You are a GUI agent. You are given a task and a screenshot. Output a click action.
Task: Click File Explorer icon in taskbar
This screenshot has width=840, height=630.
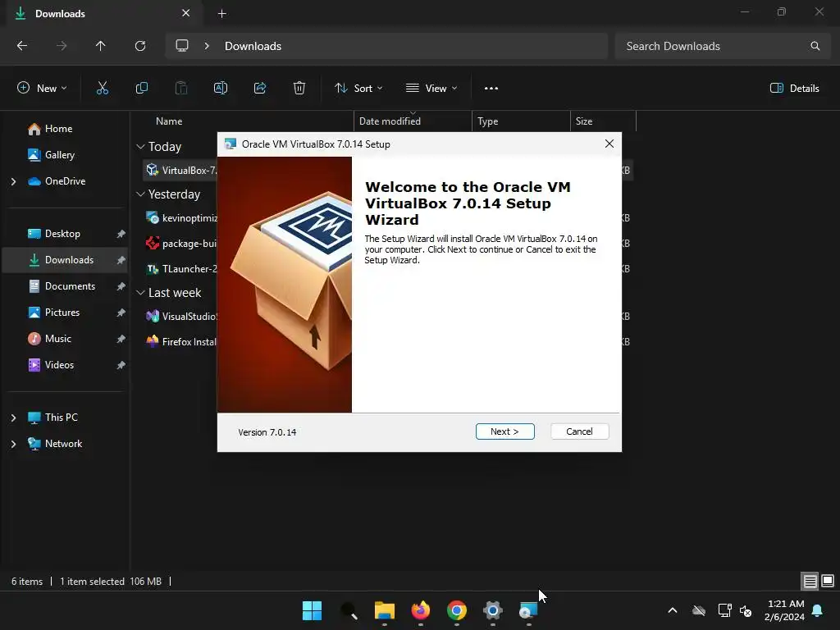coord(384,610)
